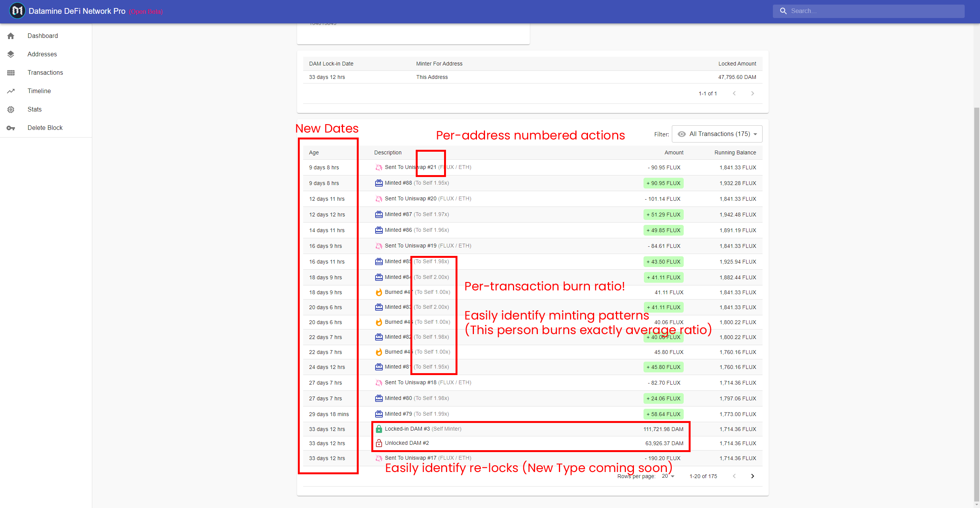This screenshot has height=508, width=980.
Task: Click the DAM Lock-in Date column header
Action: click(x=331, y=64)
